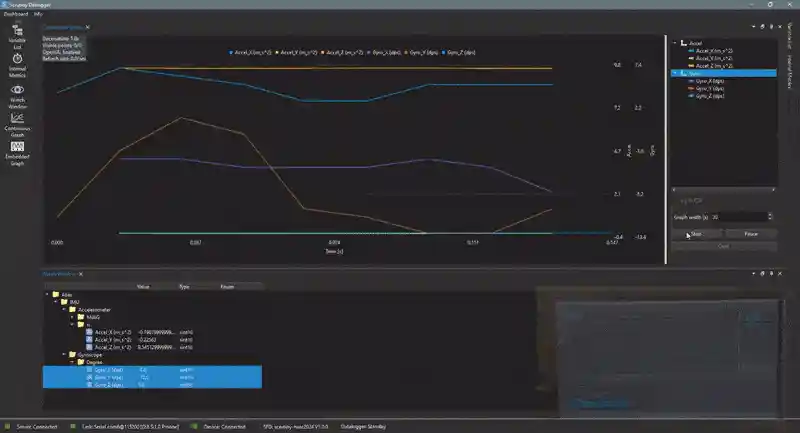Select the Continuous Graph tab title
This screenshot has height=433, width=800.
[63, 27]
